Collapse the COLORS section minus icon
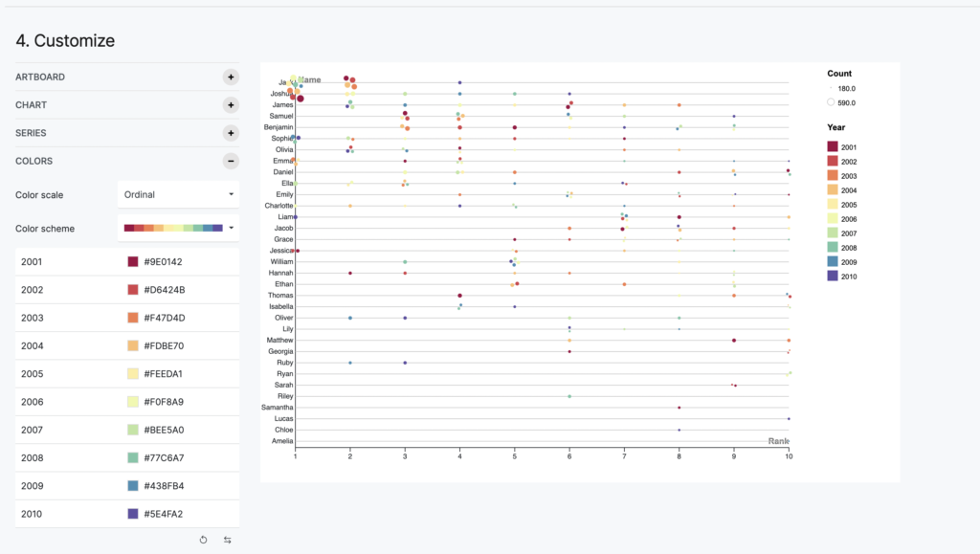The width and height of the screenshot is (980, 554). 231,161
